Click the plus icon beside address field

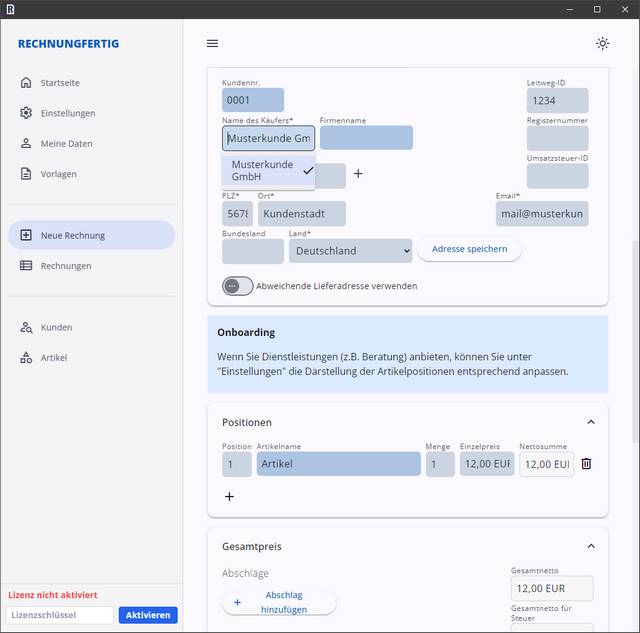[358, 174]
